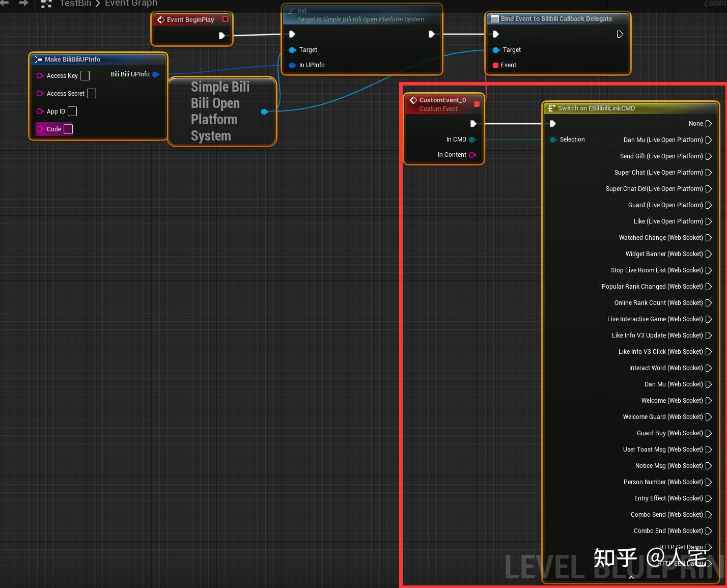Click the Combo End (Web Scoket) output pin
Screen dimensions: 727x588
click(x=709, y=531)
